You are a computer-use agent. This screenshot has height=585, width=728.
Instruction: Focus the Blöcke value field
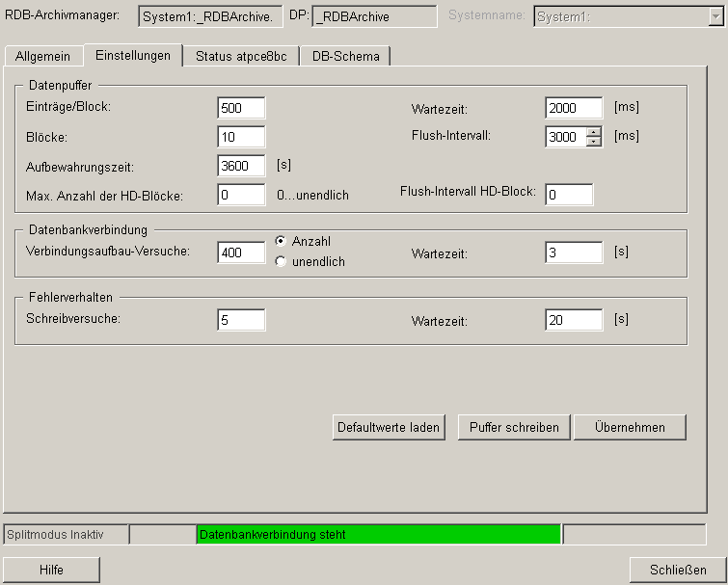[241, 137]
